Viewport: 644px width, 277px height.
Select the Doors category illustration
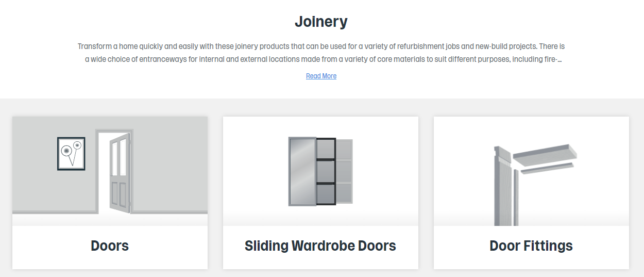pos(110,171)
